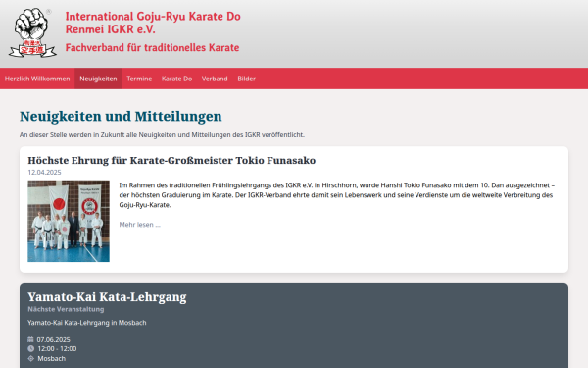
Task: Click the Nächste Veranstaltung label
Action: pos(66,309)
